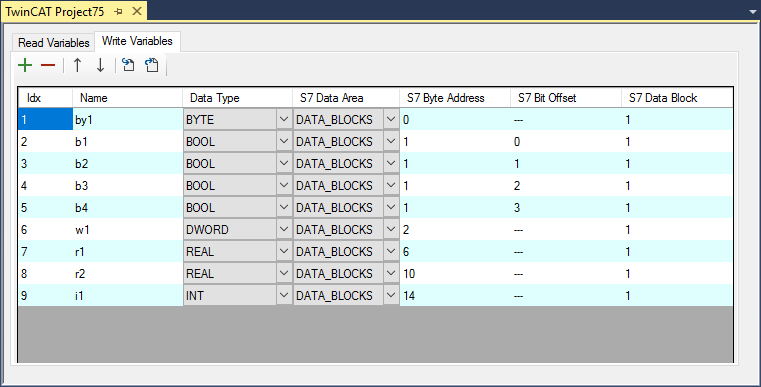The width and height of the screenshot is (761, 387).
Task: Open S7 Data Area dropdown for b4
Action: point(391,207)
